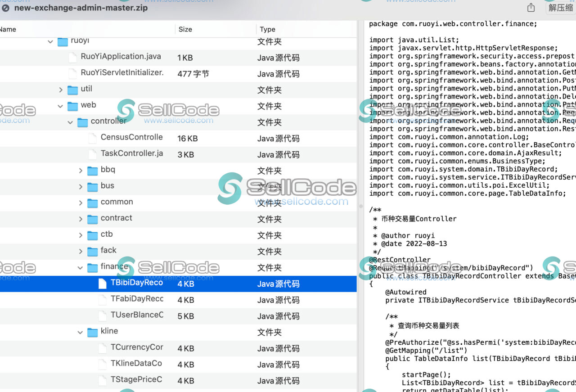Click the bbq folder icon

[92, 171]
